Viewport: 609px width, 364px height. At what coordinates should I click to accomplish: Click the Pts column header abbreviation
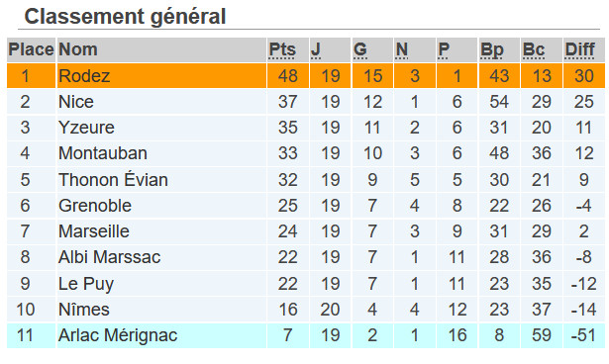(282, 49)
